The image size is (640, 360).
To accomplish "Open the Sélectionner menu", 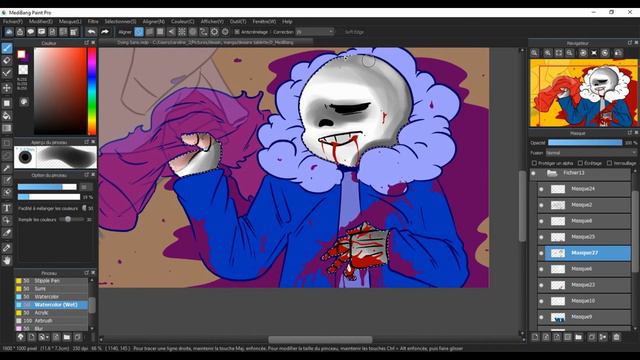I will pos(120,22).
